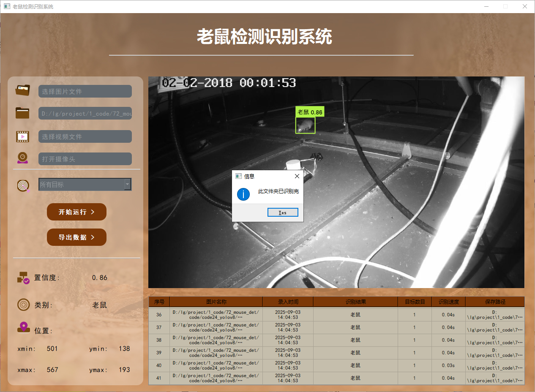Click the webcam camera icon
Image resolution: width=535 pixels, height=392 pixels.
pos(23,158)
